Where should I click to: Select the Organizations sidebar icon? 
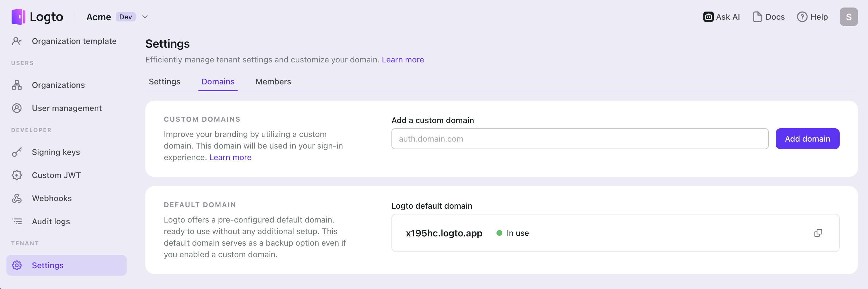pos(16,85)
